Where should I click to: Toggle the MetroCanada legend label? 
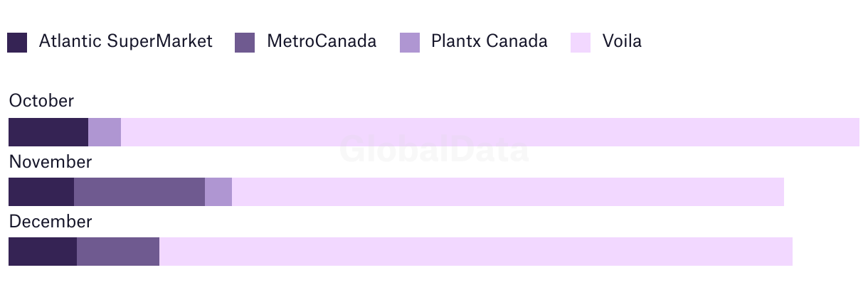click(322, 41)
